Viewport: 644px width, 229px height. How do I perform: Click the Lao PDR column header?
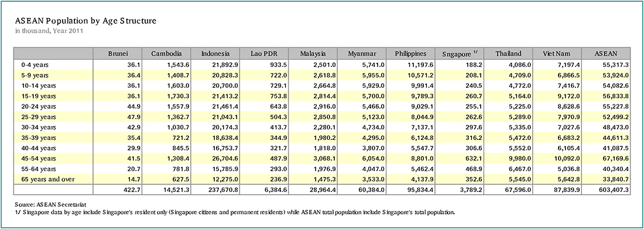pyautogui.click(x=263, y=53)
